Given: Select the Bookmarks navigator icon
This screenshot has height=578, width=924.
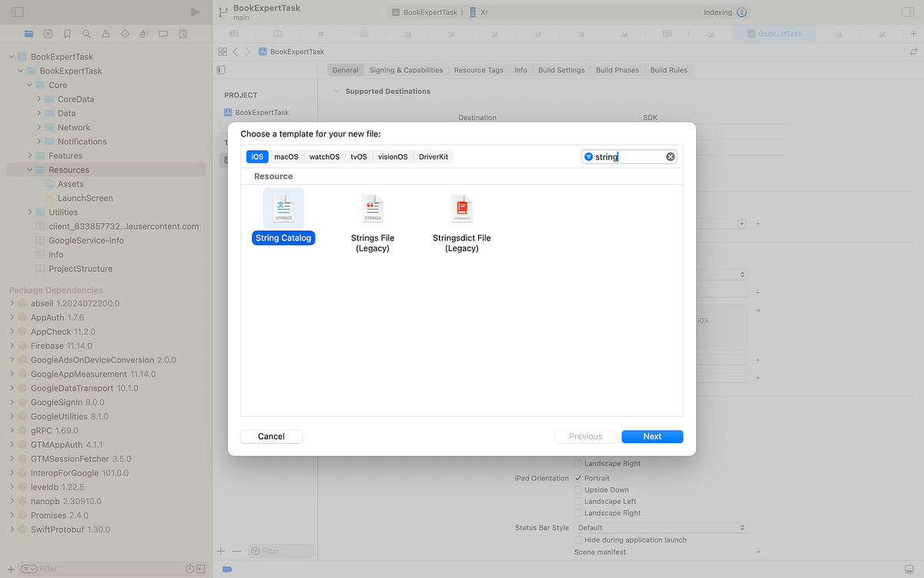Looking at the screenshot, I should tap(67, 34).
